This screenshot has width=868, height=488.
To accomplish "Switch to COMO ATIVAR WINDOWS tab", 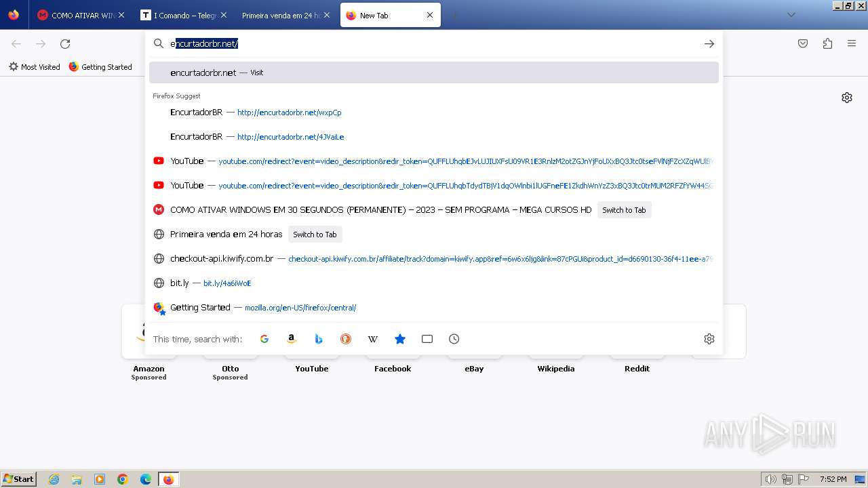I will 80,15.
